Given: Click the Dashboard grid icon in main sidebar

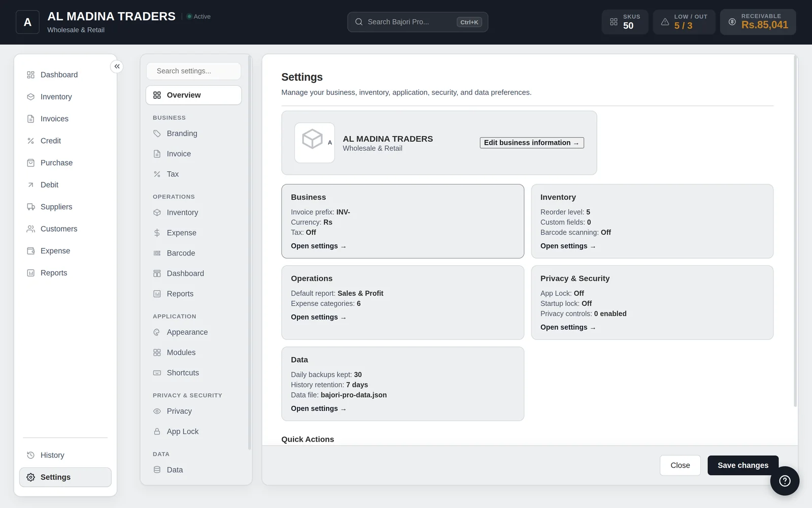Looking at the screenshot, I should click(x=30, y=75).
